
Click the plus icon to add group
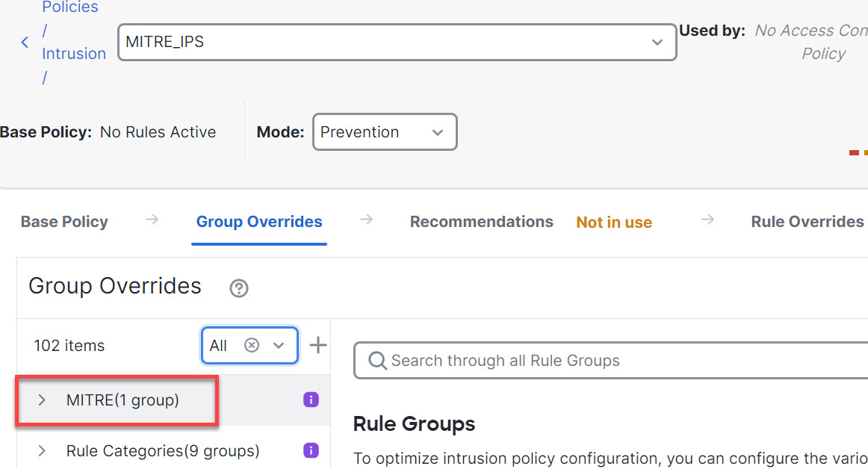pos(318,345)
